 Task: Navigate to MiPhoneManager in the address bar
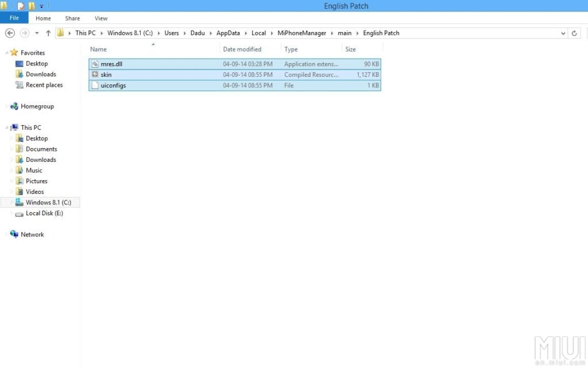(x=302, y=33)
